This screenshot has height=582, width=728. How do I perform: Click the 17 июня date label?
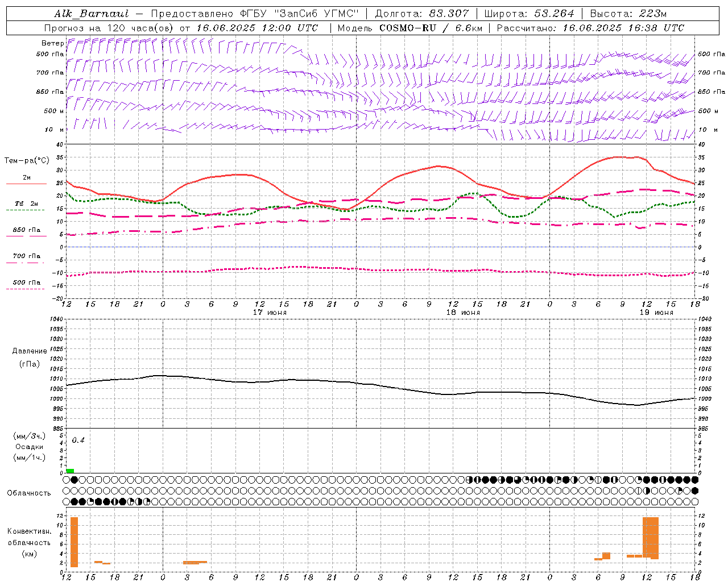[x=270, y=313]
